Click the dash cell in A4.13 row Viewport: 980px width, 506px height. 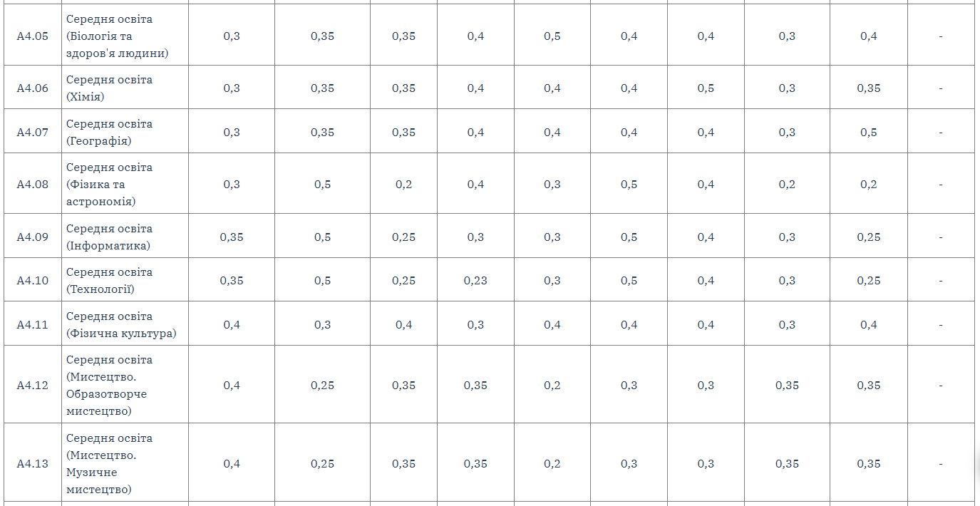941,463
